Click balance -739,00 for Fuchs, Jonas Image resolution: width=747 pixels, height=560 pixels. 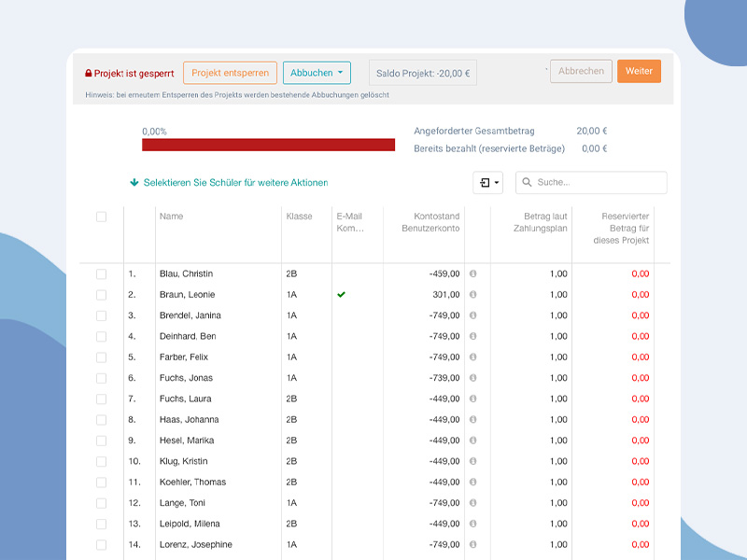point(444,378)
